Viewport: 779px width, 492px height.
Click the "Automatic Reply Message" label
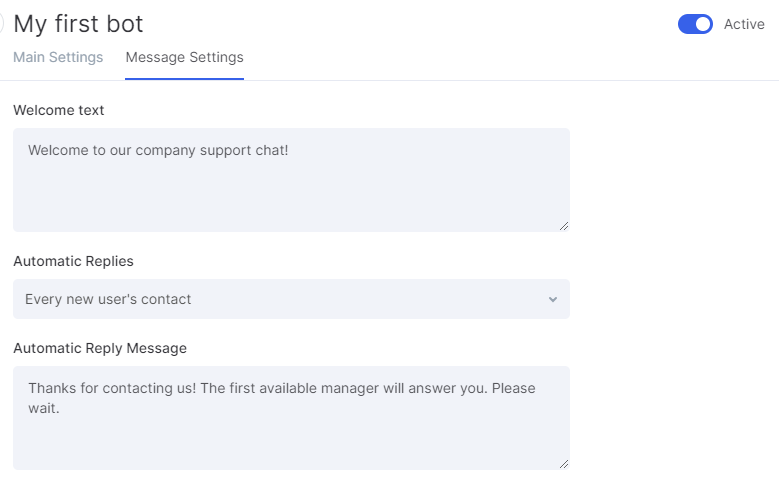point(100,348)
